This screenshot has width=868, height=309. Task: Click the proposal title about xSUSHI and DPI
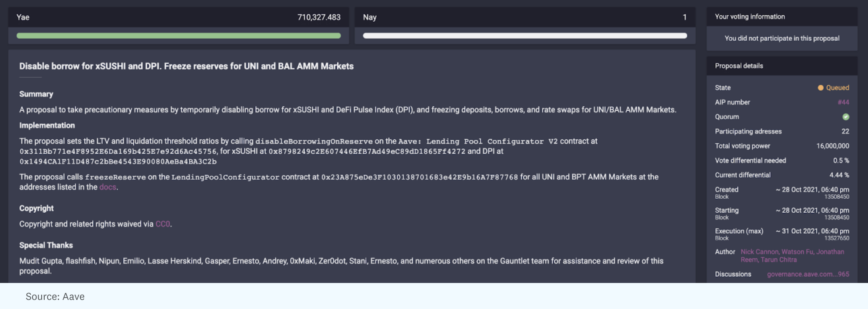(186, 66)
